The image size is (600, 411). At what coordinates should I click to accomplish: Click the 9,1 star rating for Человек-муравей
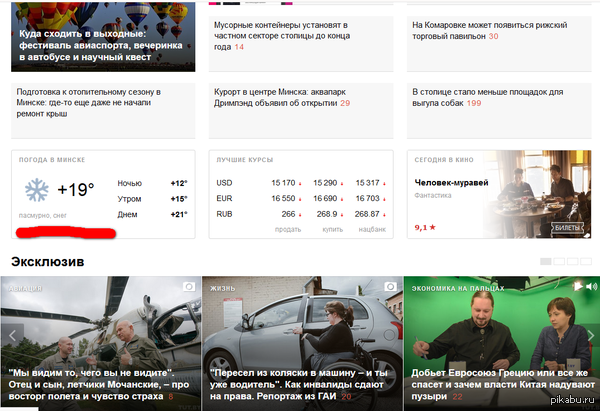point(425,227)
